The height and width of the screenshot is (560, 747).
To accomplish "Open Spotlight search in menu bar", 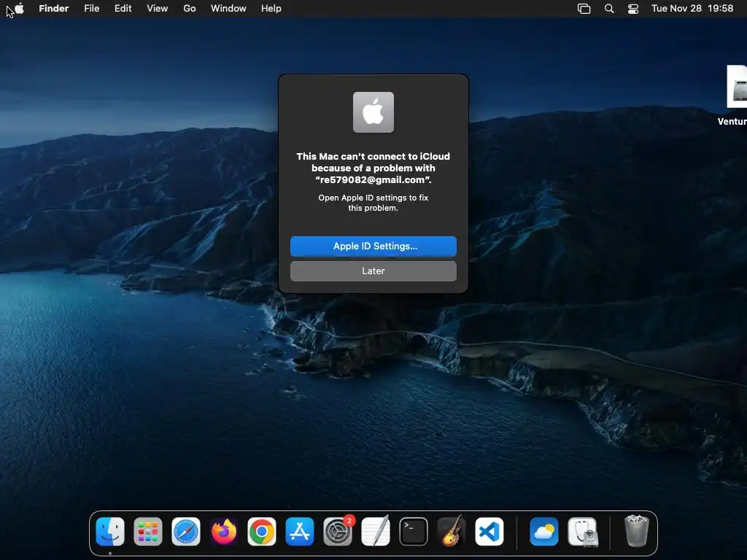I will click(x=609, y=9).
